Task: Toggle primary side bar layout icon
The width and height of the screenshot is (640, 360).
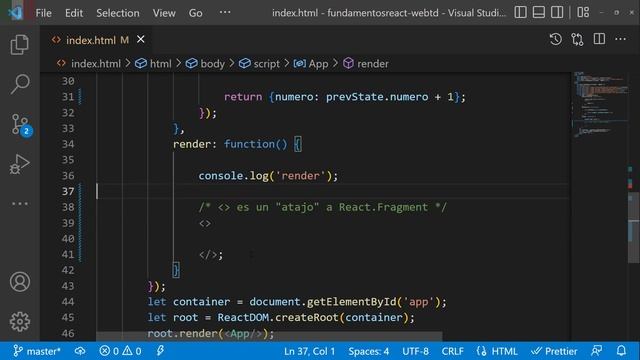Action: tap(520, 12)
